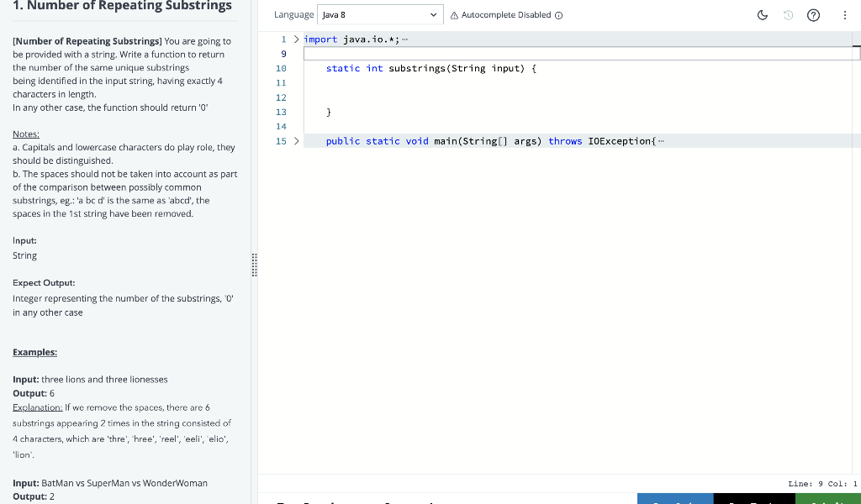Expand folded main method arrow at line 15
The height and width of the screenshot is (504, 861).
coord(297,141)
